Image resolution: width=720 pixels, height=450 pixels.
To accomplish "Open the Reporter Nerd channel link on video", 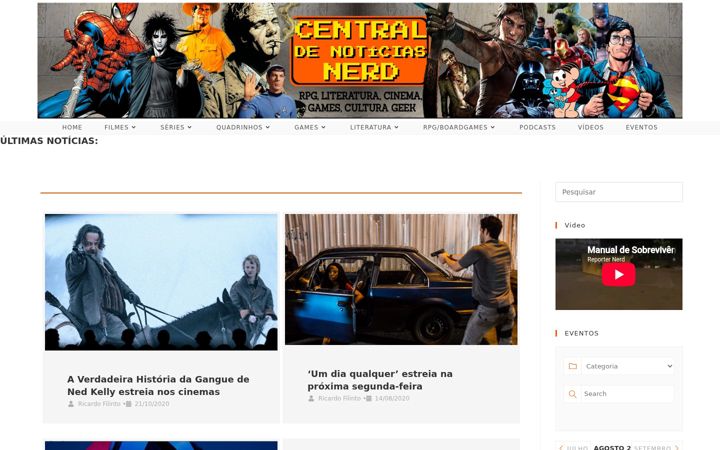I will [x=606, y=259].
